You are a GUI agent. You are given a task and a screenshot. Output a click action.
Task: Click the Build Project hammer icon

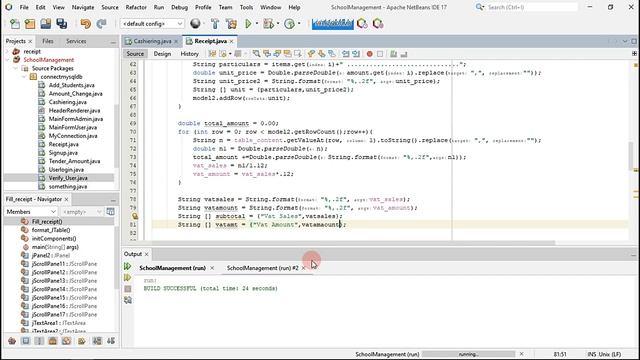[215, 24]
